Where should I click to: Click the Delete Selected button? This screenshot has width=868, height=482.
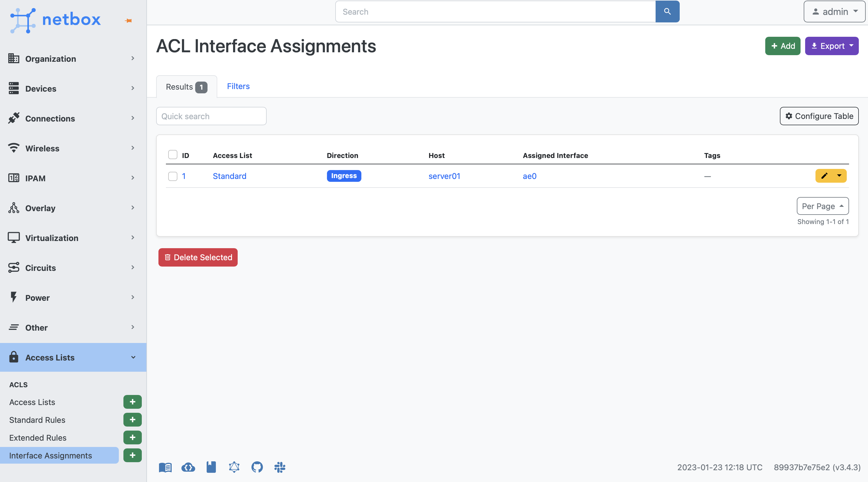[198, 257]
